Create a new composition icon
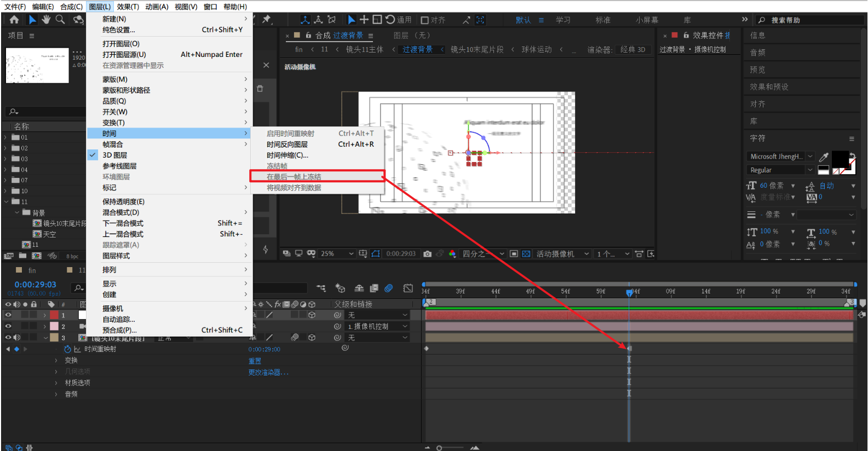Screen dimensions: 868x451 tap(37, 256)
